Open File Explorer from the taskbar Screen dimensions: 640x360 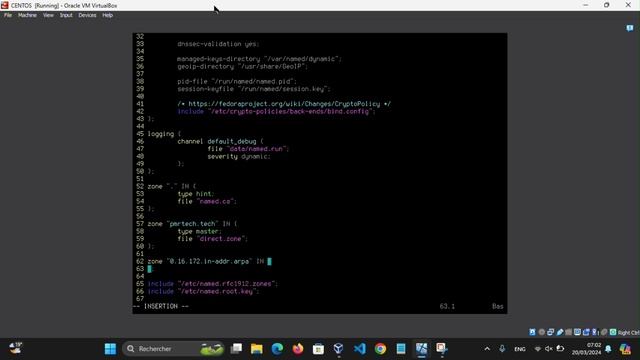click(257, 349)
